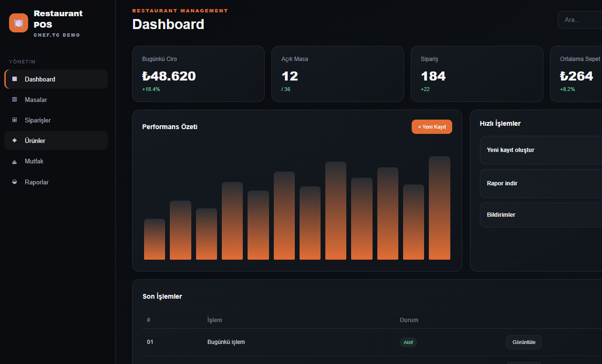This screenshot has width=602, height=364.
Task: Click the ₺264 Ortalama Sepet value
Action: point(577,76)
